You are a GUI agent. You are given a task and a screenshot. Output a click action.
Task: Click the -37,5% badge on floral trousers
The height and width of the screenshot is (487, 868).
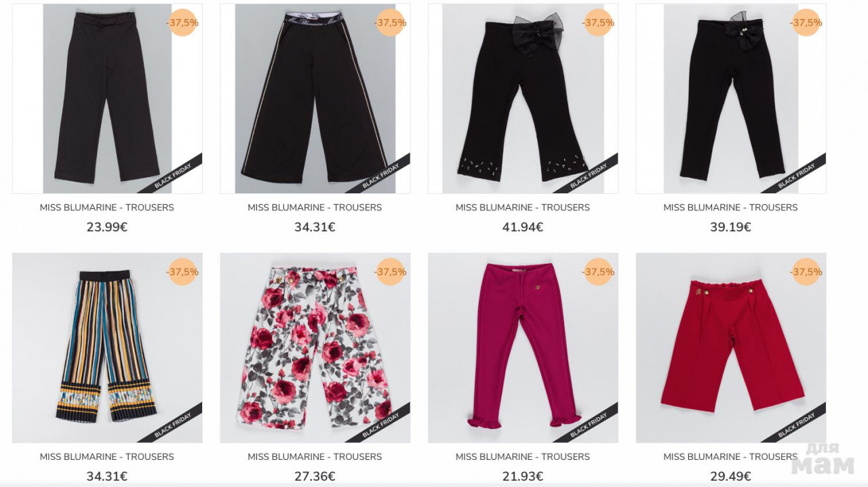(391, 272)
